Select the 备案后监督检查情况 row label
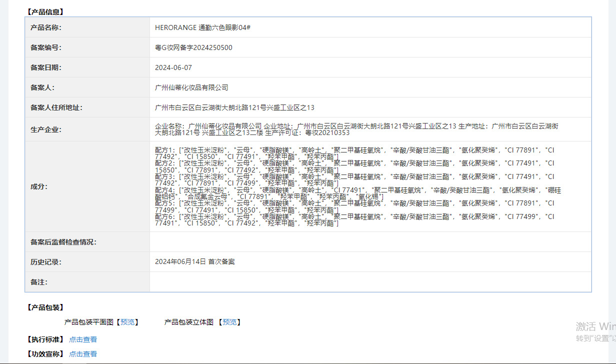The width and height of the screenshot is (616, 364). pyautogui.click(x=63, y=242)
